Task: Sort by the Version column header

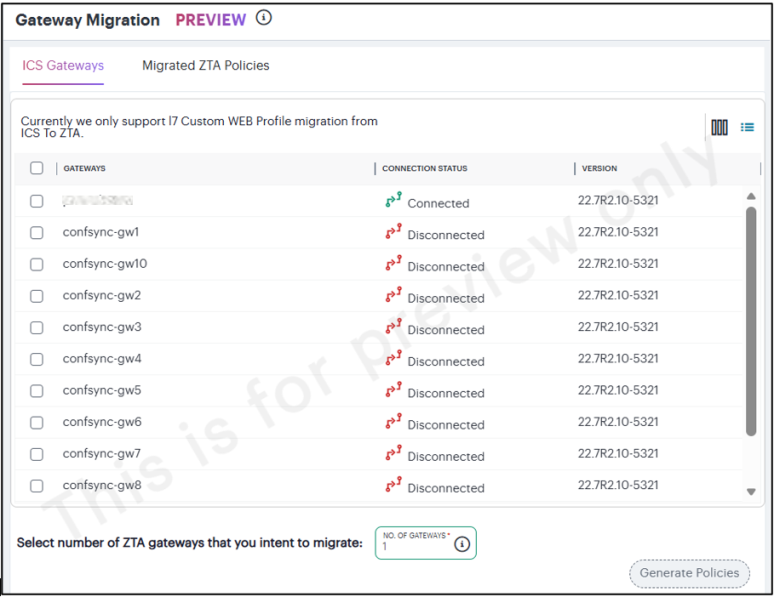Action: 599,168
